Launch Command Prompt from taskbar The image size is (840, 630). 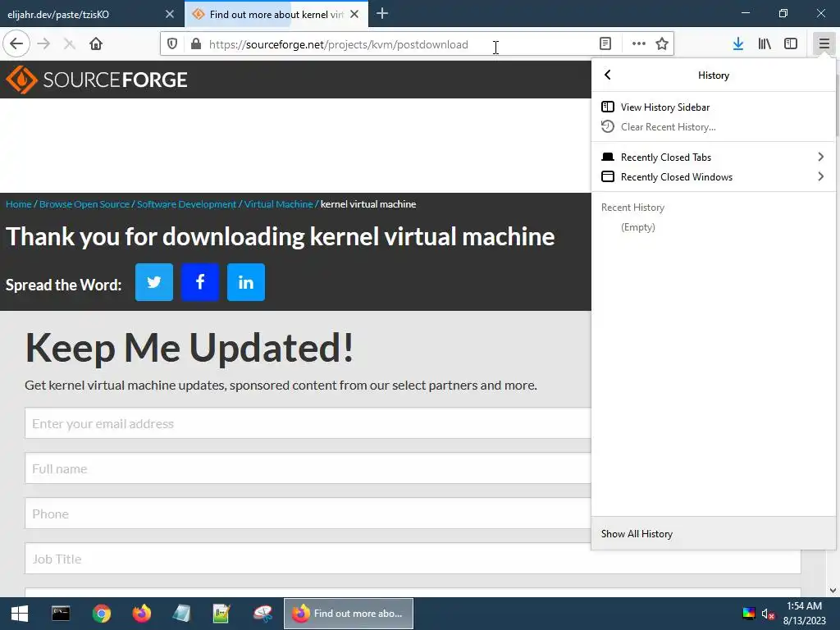[61, 614]
